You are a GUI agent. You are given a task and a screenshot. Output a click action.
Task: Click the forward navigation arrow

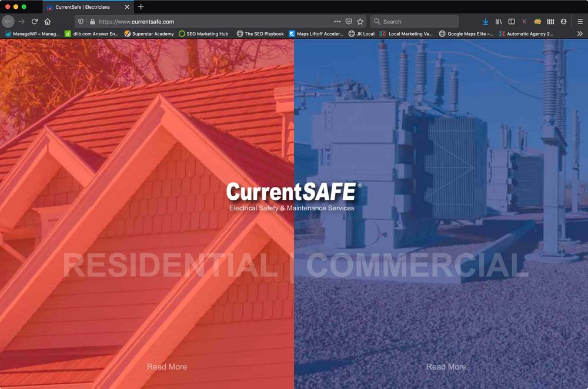coord(21,22)
